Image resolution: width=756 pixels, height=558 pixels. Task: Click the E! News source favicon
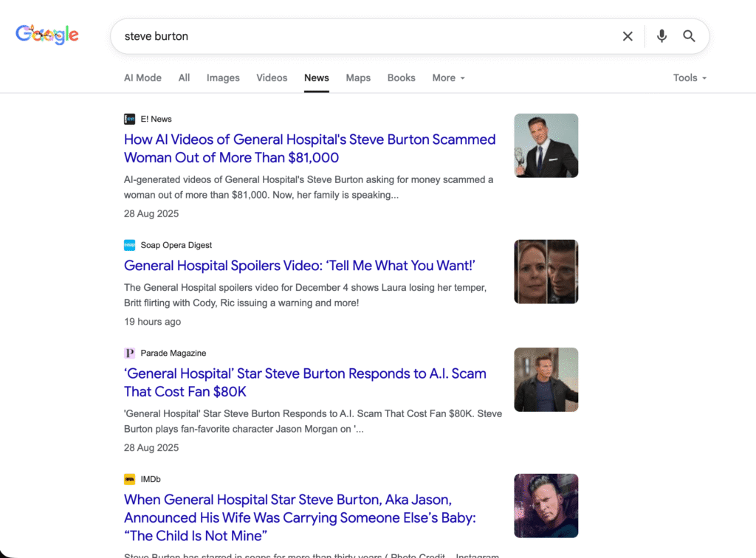[x=130, y=119]
